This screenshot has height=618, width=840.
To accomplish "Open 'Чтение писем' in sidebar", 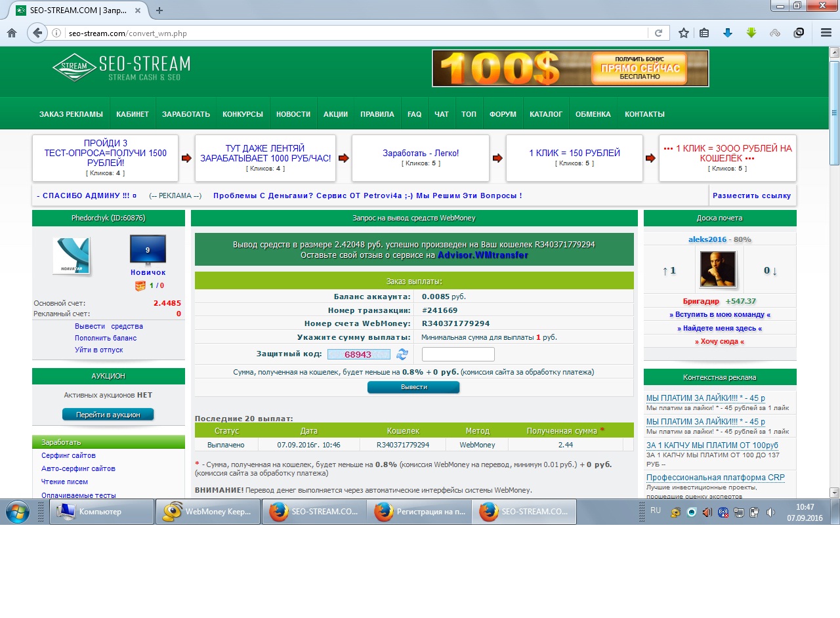I will 64,482.
